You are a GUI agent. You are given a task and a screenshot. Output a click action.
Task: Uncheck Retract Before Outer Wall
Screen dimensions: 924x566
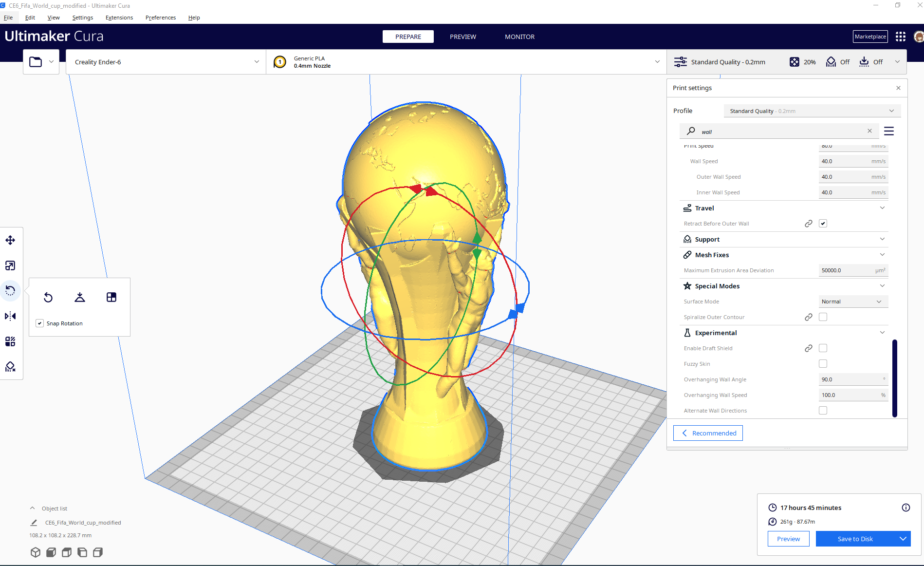(x=823, y=223)
